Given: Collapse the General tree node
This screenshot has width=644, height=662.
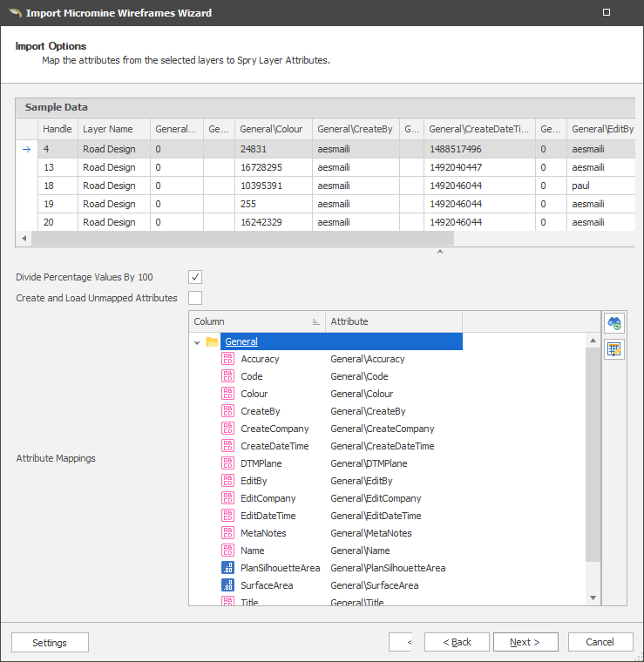Looking at the screenshot, I should coord(197,342).
